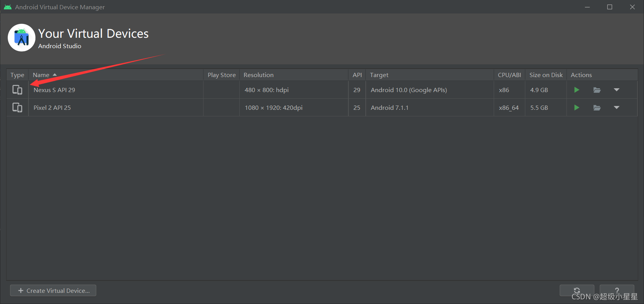Sort by the Size on Disk header

(x=546, y=75)
